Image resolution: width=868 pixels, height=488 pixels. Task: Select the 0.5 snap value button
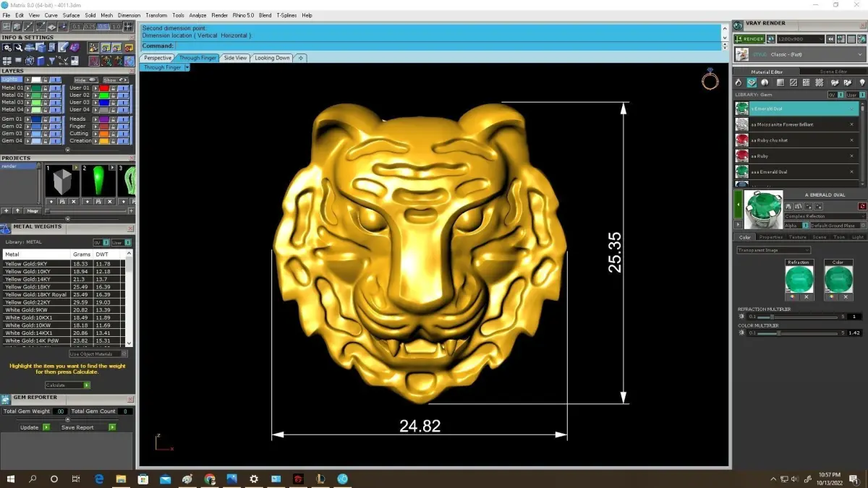tap(103, 27)
